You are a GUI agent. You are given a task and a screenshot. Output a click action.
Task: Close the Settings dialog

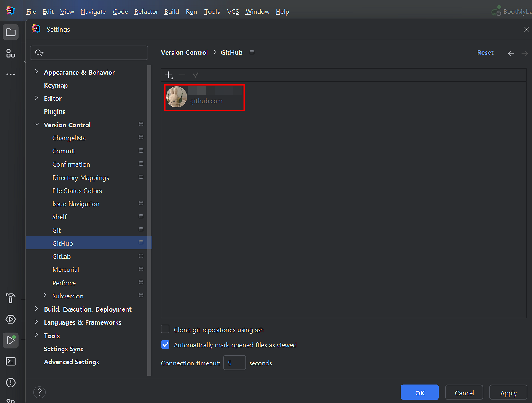[526, 29]
